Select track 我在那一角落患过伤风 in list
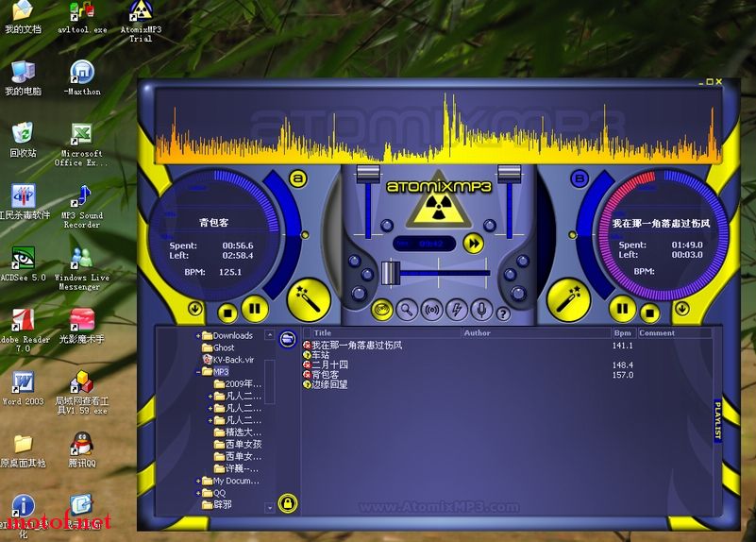The height and width of the screenshot is (542, 756). (357, 346)
